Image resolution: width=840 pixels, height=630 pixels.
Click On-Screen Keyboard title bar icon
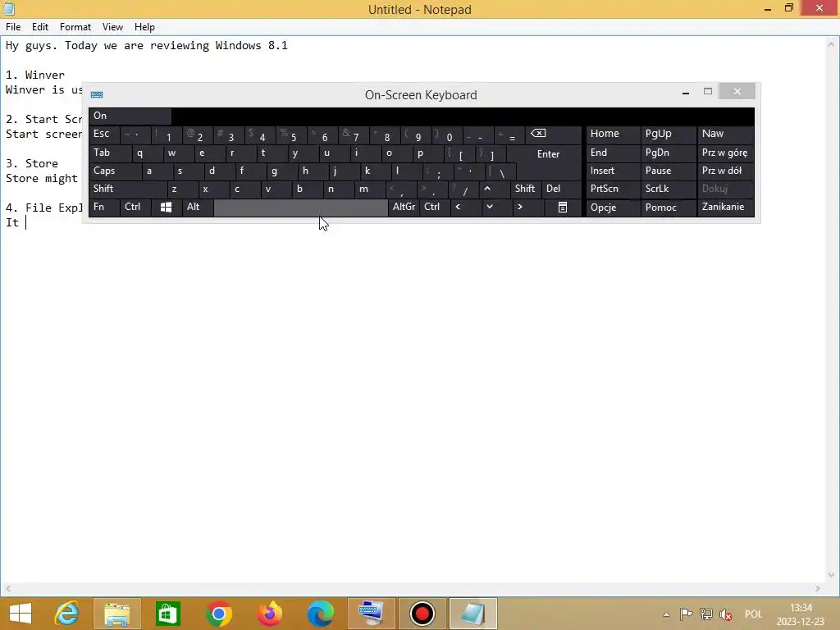tap(97, 95)
